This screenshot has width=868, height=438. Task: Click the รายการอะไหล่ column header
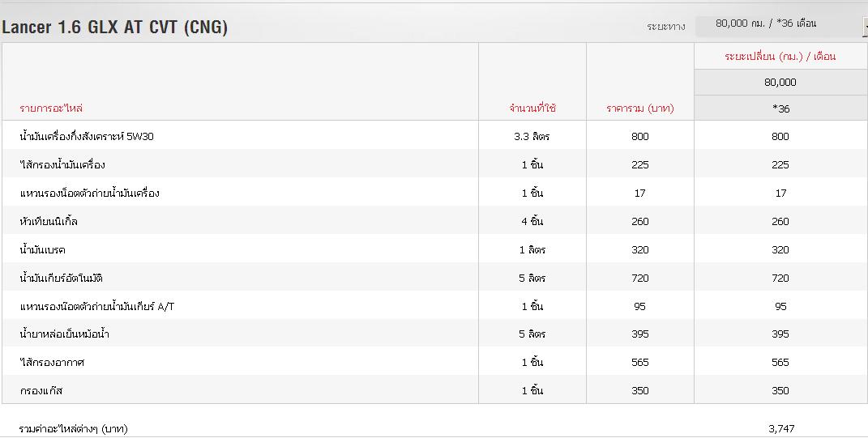[x=51, y=108]
